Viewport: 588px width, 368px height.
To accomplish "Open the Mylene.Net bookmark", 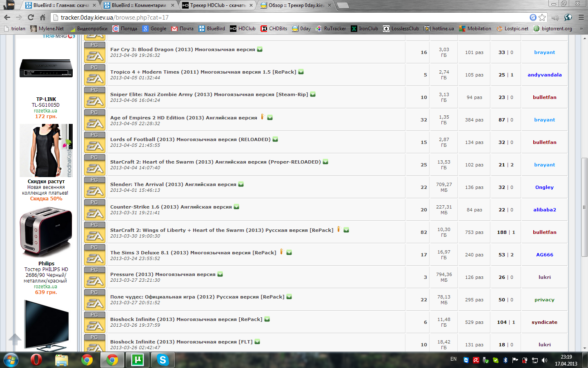I will coord(47,29).
